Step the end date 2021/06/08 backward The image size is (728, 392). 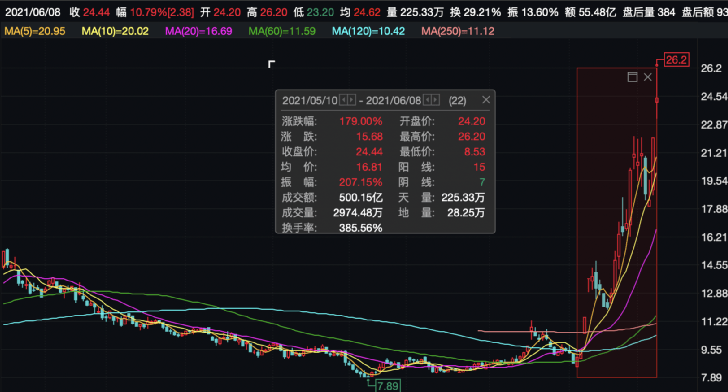(x=427, y=100)
